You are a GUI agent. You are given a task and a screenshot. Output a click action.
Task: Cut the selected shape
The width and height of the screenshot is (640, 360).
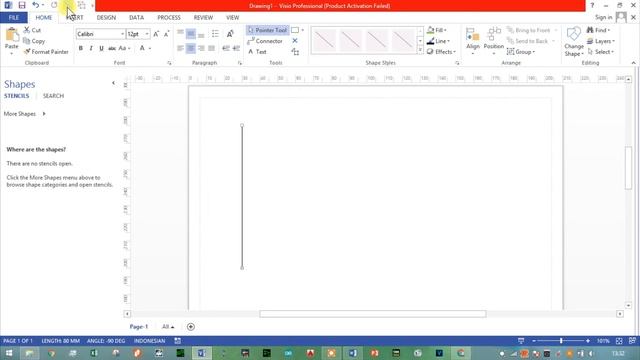tap(32, 30)
